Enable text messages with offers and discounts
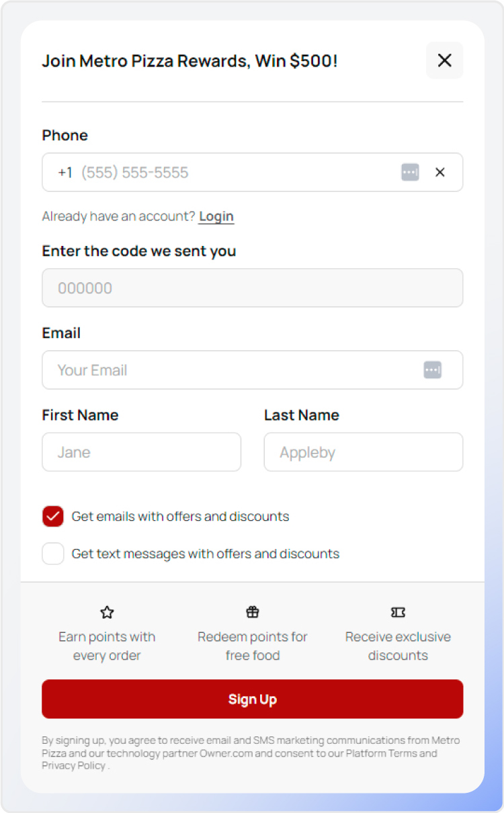Viewport: 504px width, 813px height. coord(53,553)
